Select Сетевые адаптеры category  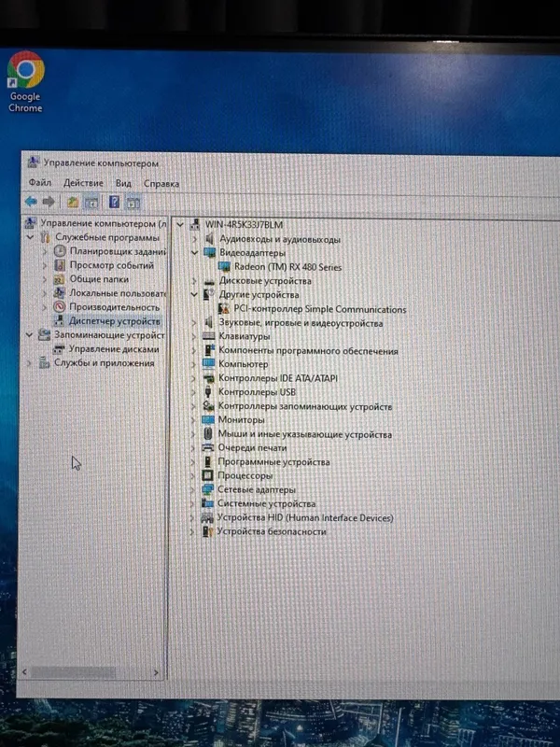coord(256,489)
